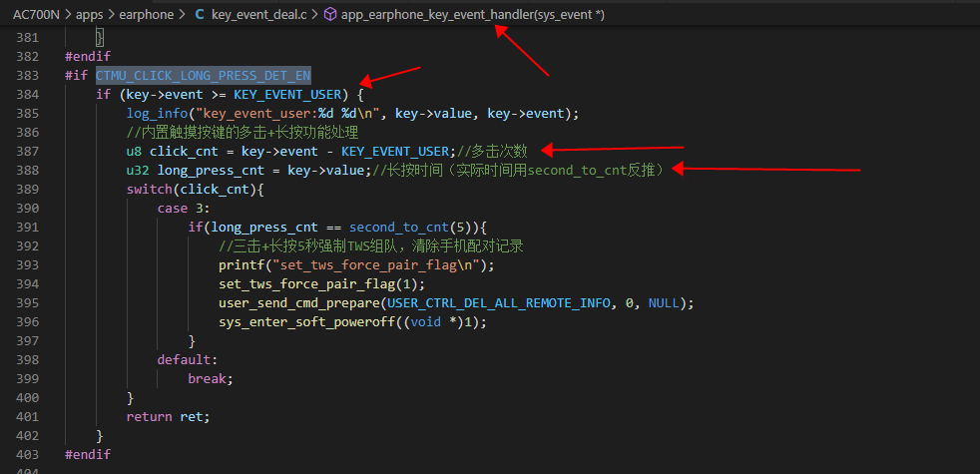Click comment on line 386
980x474 pixels.
click(x=242, y=133)
